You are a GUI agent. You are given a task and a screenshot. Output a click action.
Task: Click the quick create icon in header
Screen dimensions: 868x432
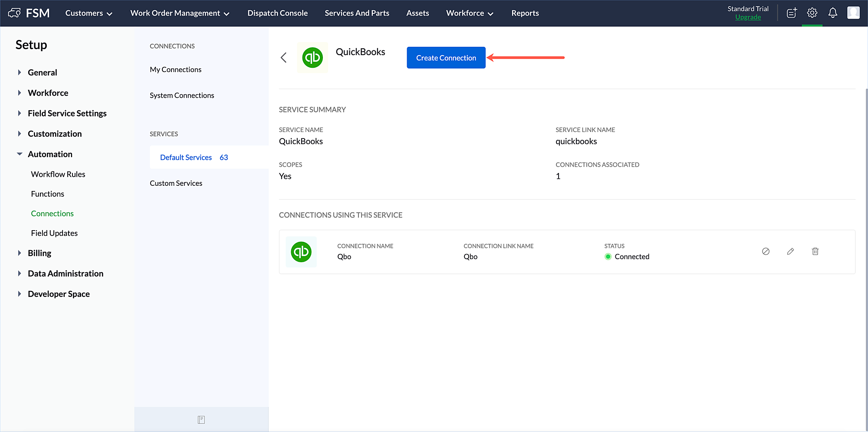pyautogui.click(x=792, y=13)
